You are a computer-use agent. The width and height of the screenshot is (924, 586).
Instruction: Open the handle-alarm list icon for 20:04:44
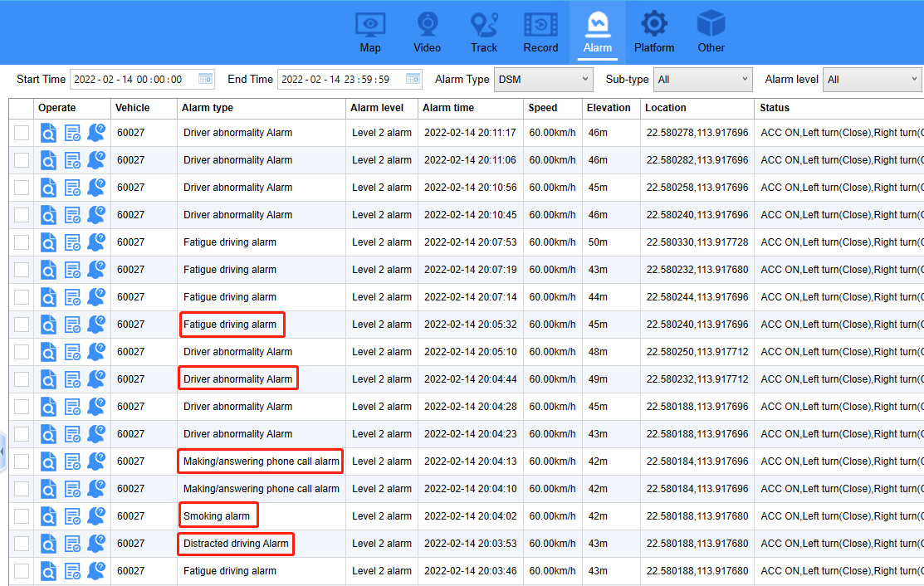coord(72,379)
